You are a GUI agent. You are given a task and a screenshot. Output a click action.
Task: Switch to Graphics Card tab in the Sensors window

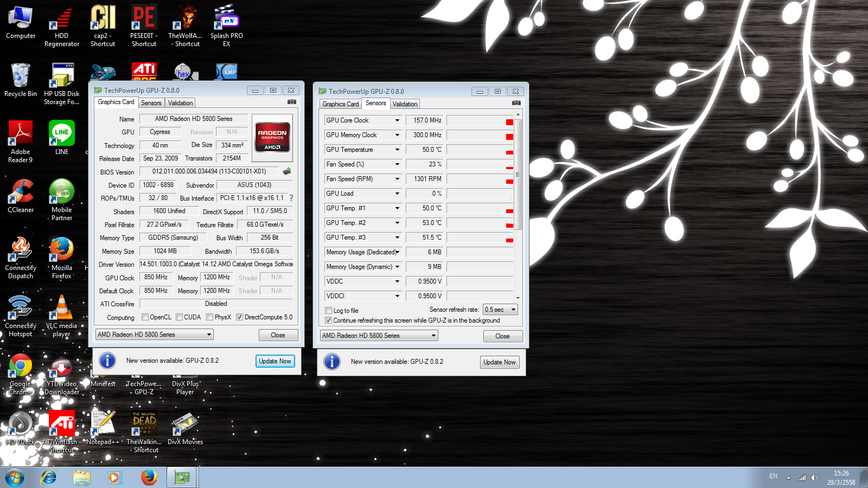tap(341, 104)
